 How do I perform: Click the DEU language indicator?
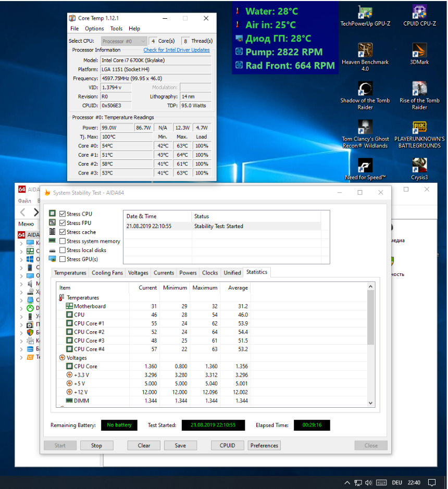[x=397, y=483]
